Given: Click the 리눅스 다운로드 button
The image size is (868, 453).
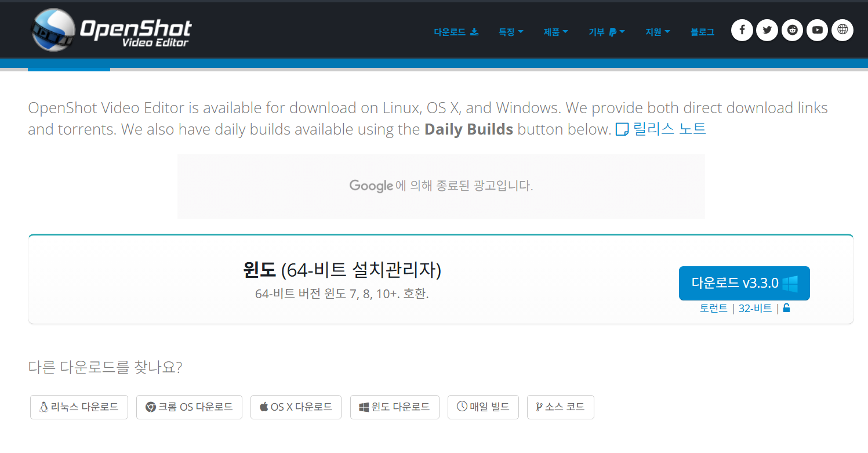Looking at the screenshot, I should point(79,407).
